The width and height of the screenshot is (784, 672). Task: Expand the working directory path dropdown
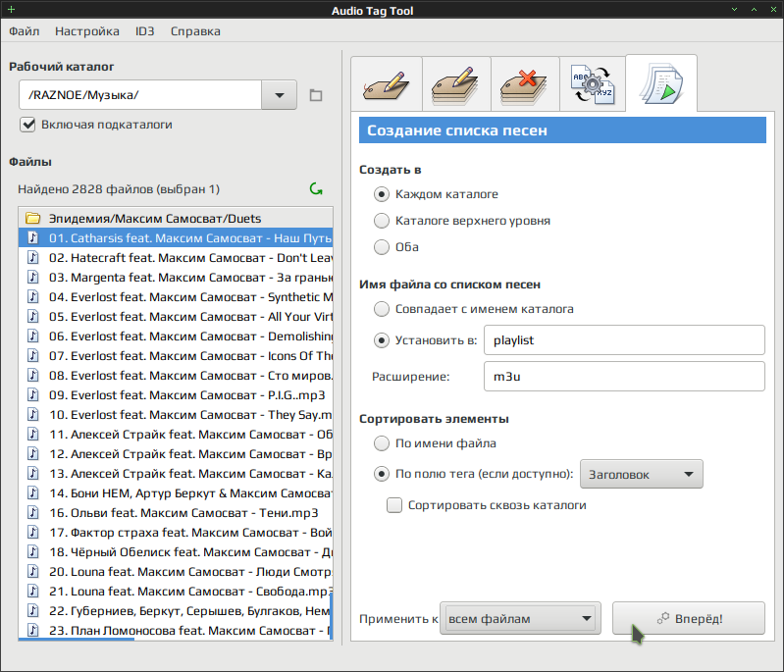[x=279, y=95]
